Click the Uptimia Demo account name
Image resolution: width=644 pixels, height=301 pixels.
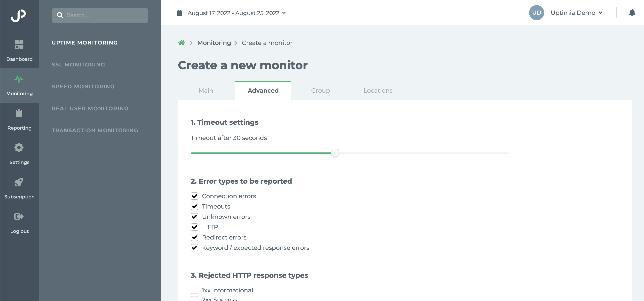[x=573, y=13]
